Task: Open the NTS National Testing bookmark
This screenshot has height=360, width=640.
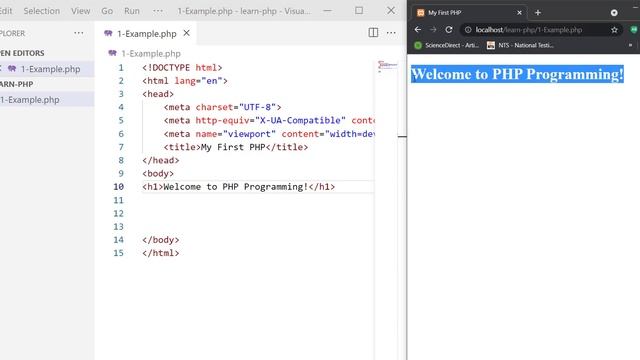Action: point(520,45)
